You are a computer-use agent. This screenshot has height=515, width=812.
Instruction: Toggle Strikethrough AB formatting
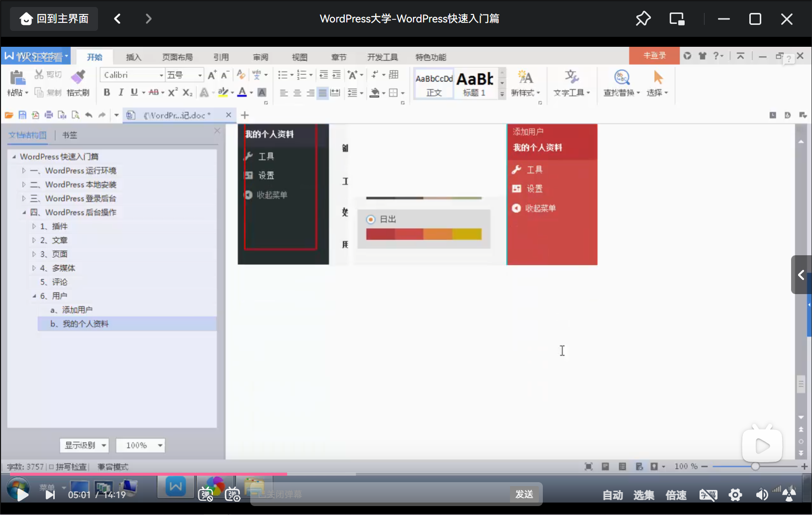[x=154, y=92]
